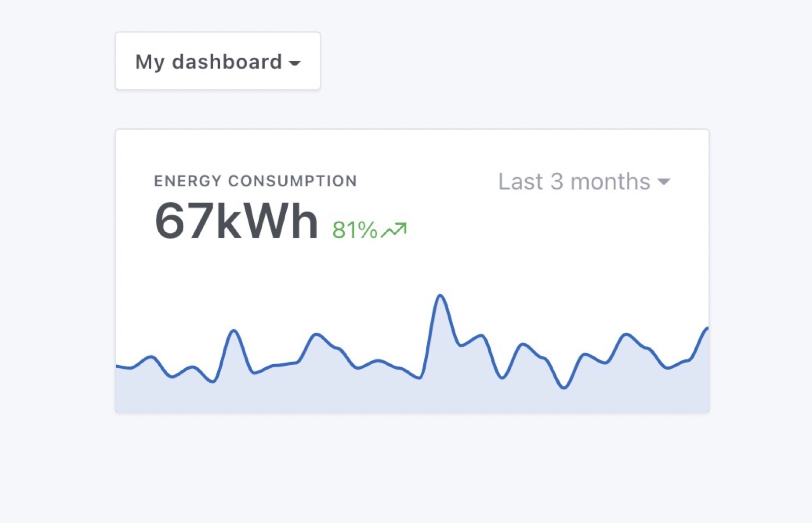Click the lowest dip on the chart line
Image resolution: width=812 pixels, height=523 pixels.
pyautogui.click(x=564, y=388)
